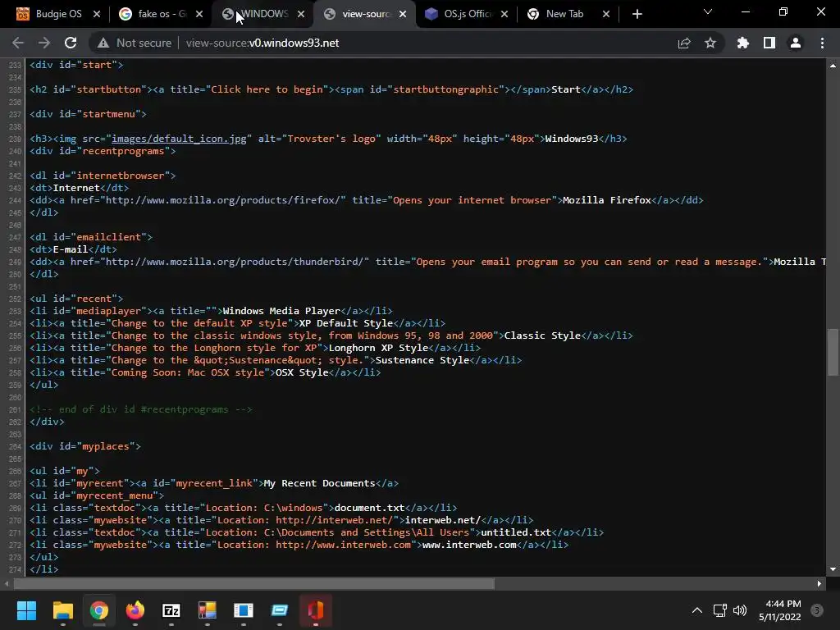This screenshot has height=630, width=840.
Task: Open the notification count badge
Action: pos(817,610)
